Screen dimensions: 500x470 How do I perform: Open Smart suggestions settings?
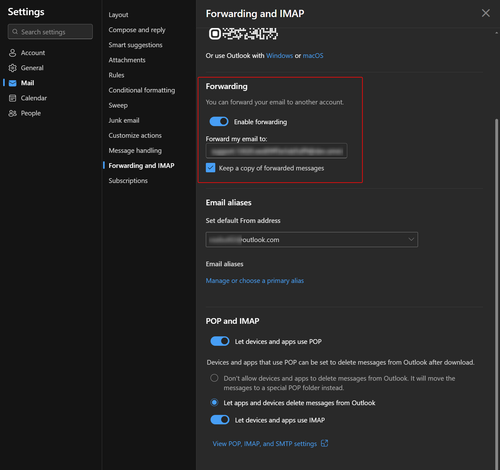point(135,45)
